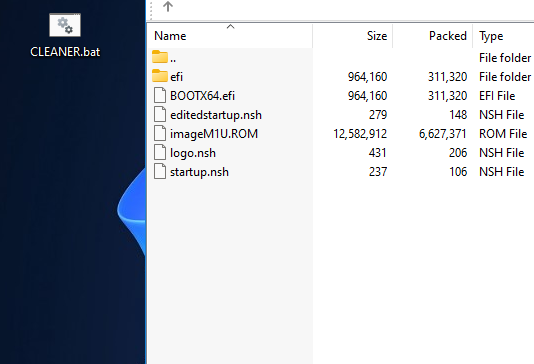The image size is (534, 364).
Task: Click the BOOTX64.efi file icon
Action: 160,95
